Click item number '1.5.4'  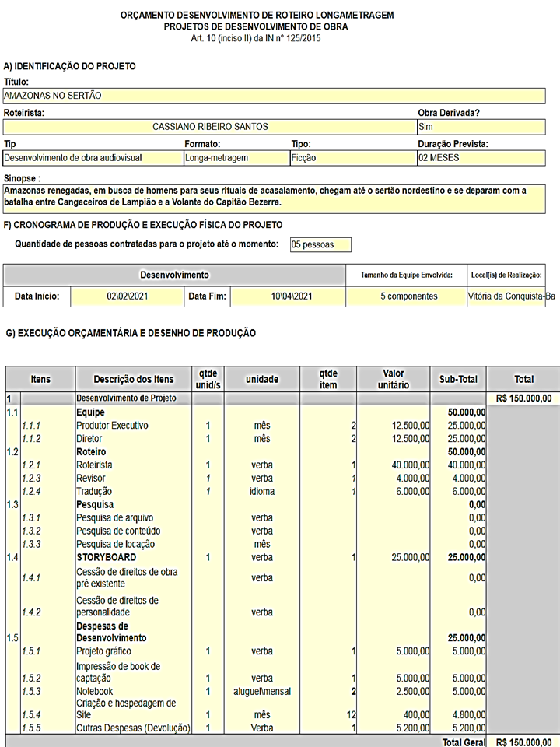[x=31, y=715]
